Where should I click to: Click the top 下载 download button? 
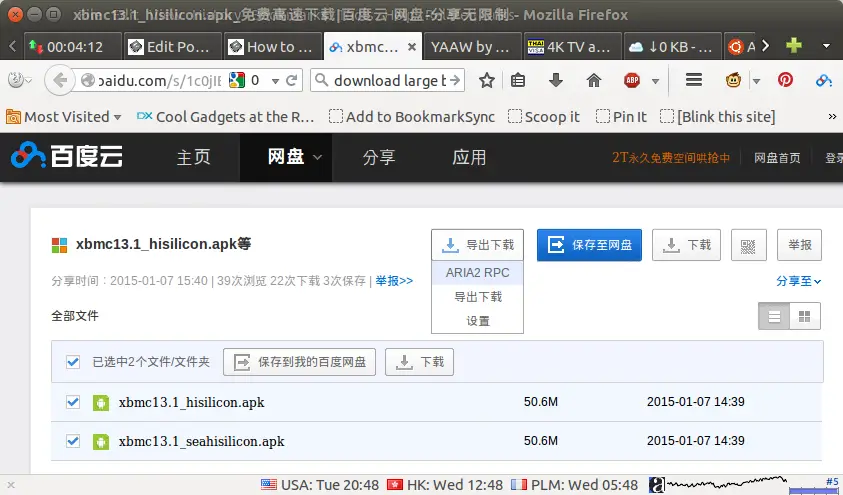tap(687, 245)
